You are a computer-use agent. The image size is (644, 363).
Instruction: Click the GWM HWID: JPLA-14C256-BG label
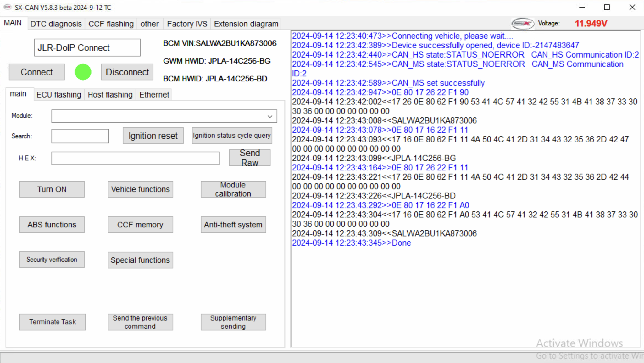coord(217,61)
